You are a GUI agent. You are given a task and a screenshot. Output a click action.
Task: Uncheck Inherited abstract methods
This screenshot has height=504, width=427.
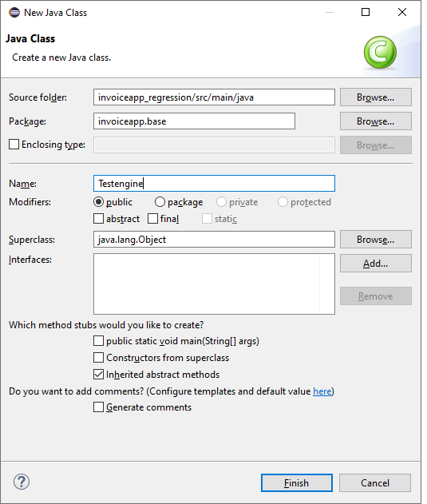[x=99, y=374]
